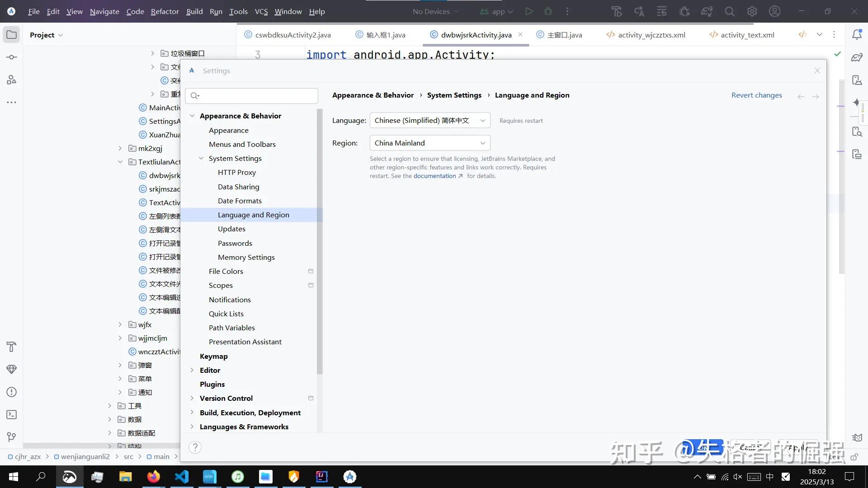Open the Structure tool window icon
Screen dimensions: 868x488
[12, 80]
